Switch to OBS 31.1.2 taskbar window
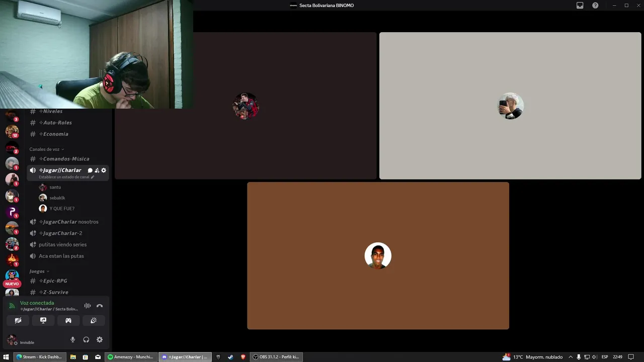 tap(276, 357)
